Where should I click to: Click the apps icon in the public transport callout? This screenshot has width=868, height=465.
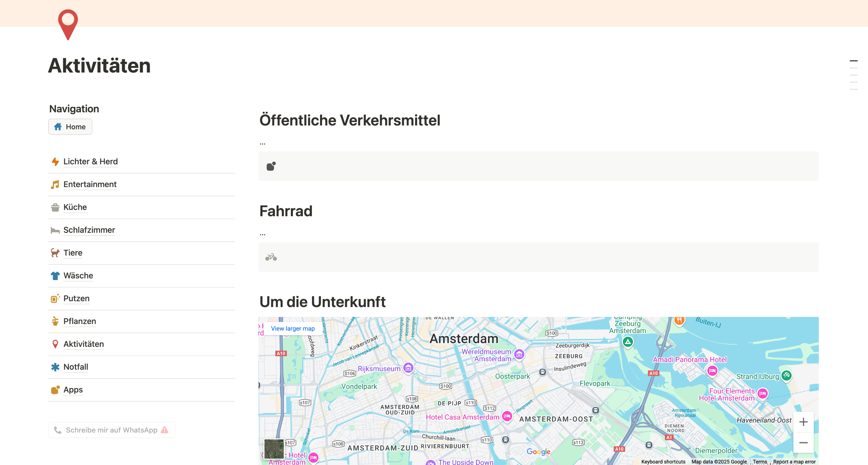pos(271,166)
